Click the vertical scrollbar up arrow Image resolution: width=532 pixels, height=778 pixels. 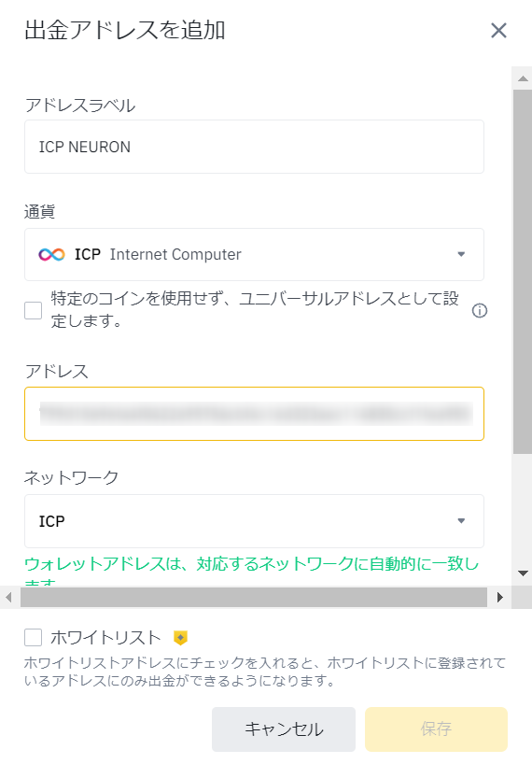point(523,78)
